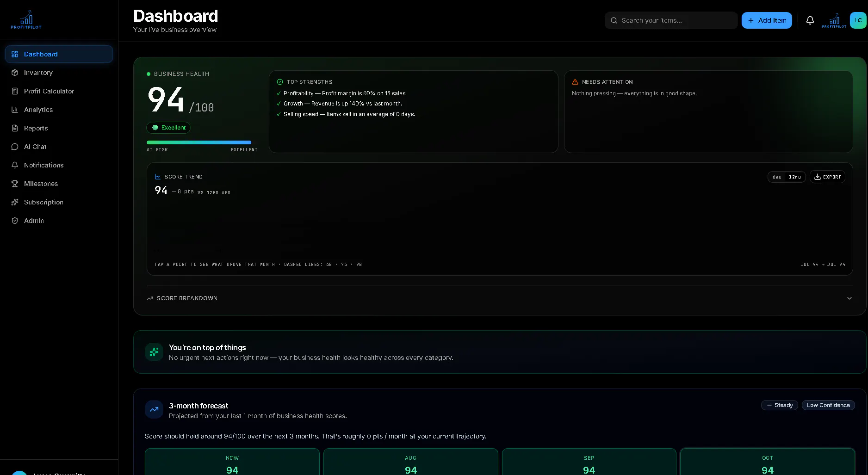Expand the Score Breakdown section
Image resolution: width=868 pixels, height=475 pixels.
(x=500, y=298)
